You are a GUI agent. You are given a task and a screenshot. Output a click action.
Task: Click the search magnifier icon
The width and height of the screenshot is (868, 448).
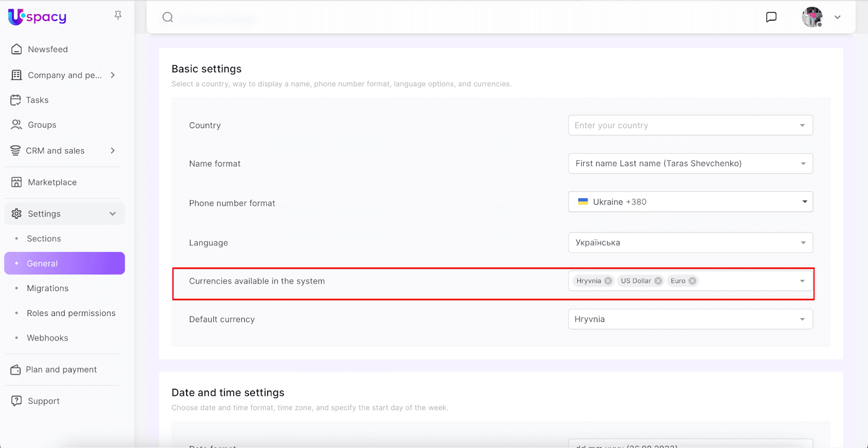click(x=168, y=17)
